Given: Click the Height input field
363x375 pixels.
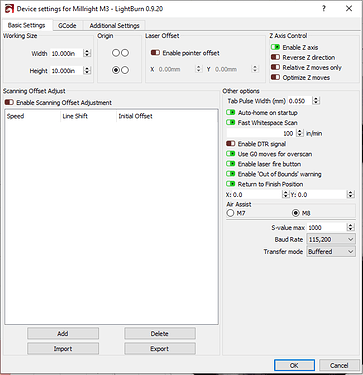Looking at the screenshot, I should tap(67, 70).
